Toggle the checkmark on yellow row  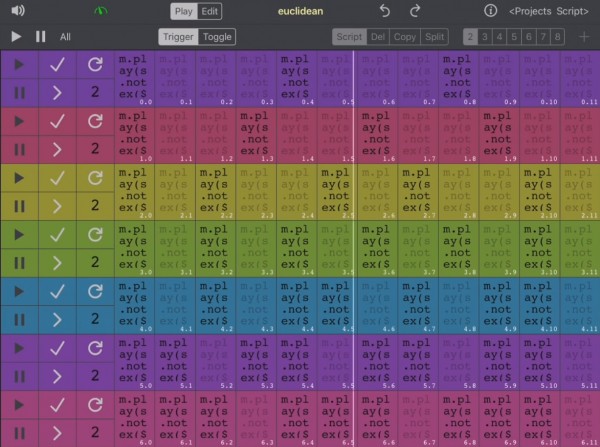coord(57,178)
